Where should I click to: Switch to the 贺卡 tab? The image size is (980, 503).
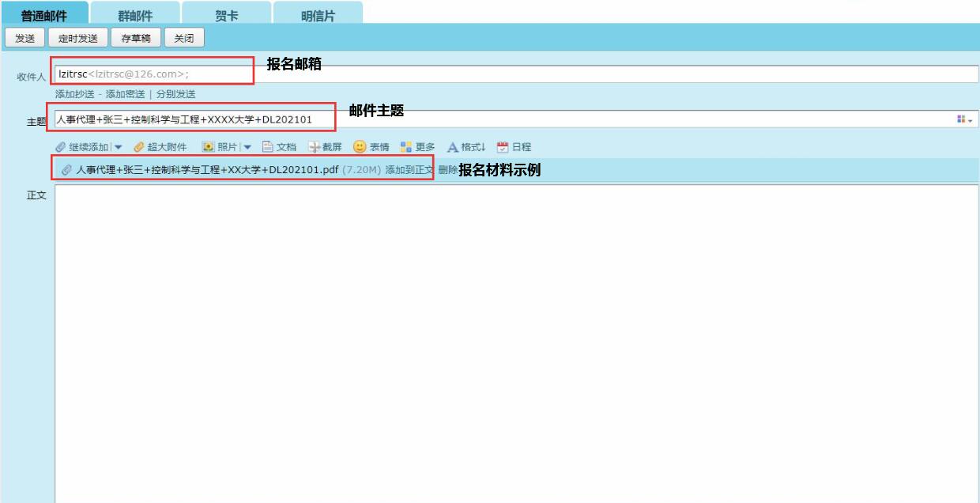227,16
